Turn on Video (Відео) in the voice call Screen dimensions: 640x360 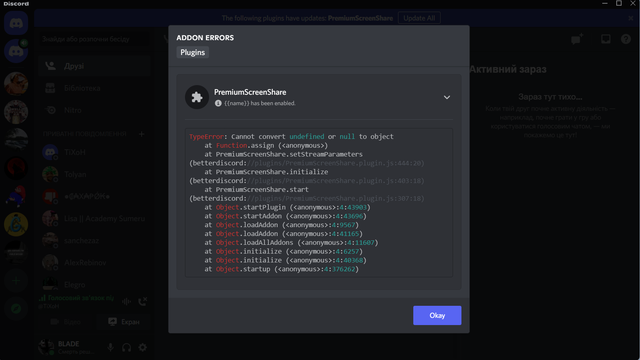tap(66, 322)
